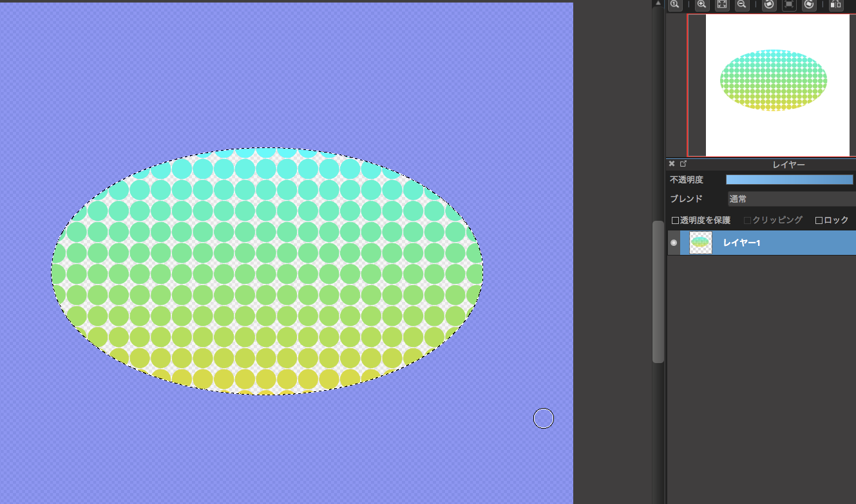Click inside the selected ellipse on canvas
The width and height of the screenshot is (856, 504).
(267, 271)
